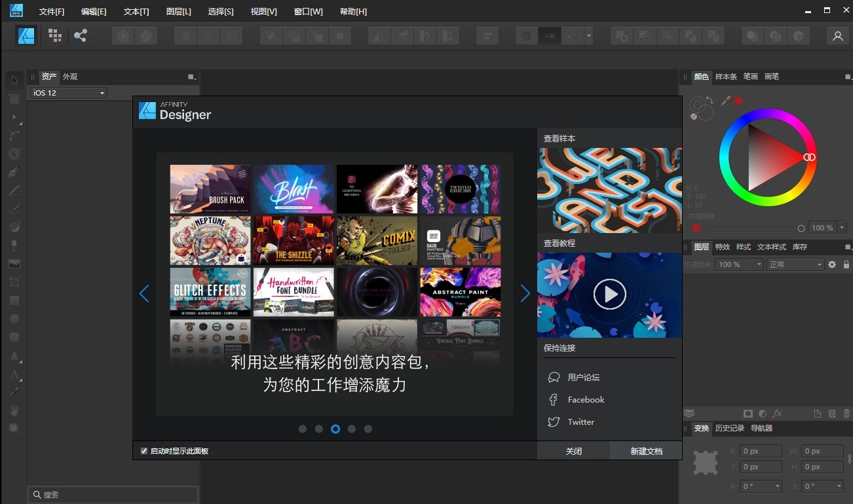Click the next slide arrow
The height and width of the screenshot is (504, 853).
(x=525, y=293)
